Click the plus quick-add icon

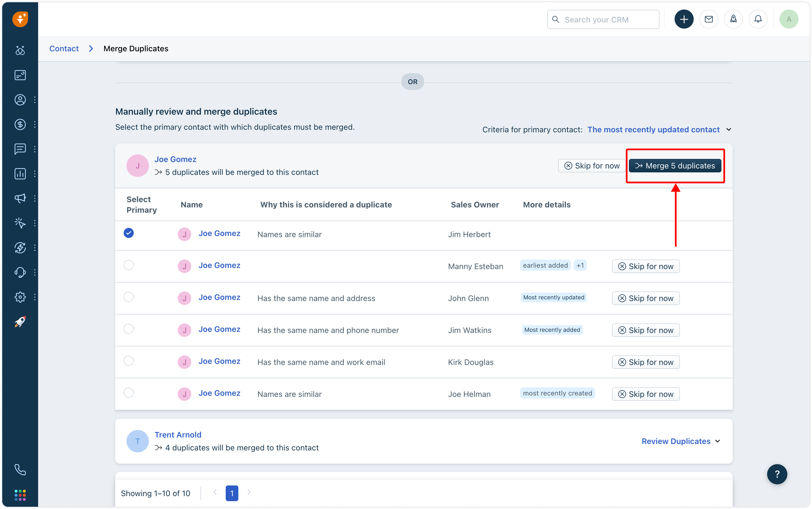click(x=684, y=20)
